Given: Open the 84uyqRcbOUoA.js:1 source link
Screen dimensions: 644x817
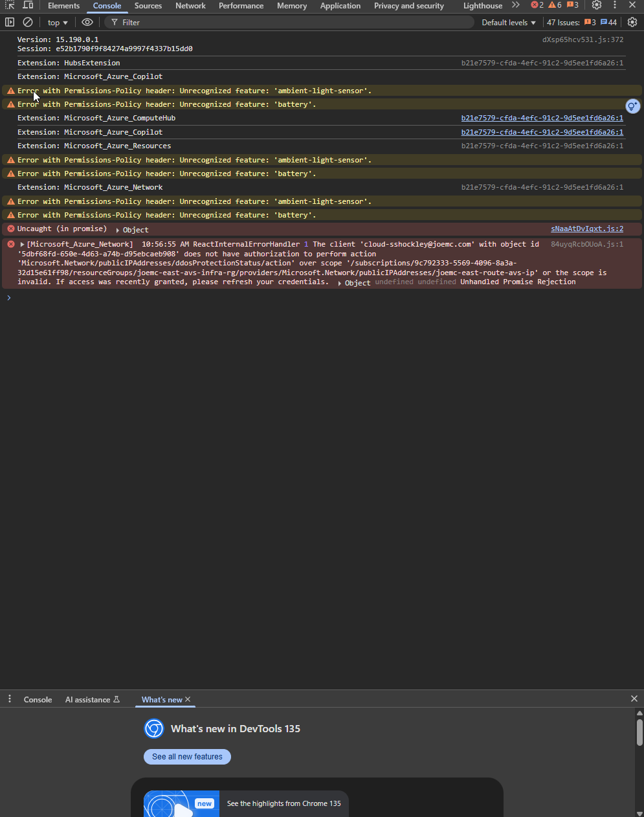Looking at the screenshot, I should coord(587,244).
